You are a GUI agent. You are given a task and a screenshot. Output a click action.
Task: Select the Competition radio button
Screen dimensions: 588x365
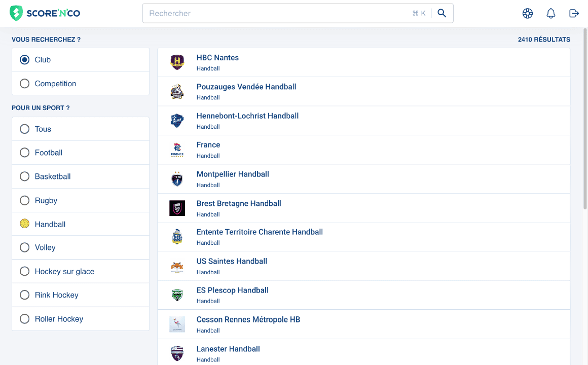24,84
